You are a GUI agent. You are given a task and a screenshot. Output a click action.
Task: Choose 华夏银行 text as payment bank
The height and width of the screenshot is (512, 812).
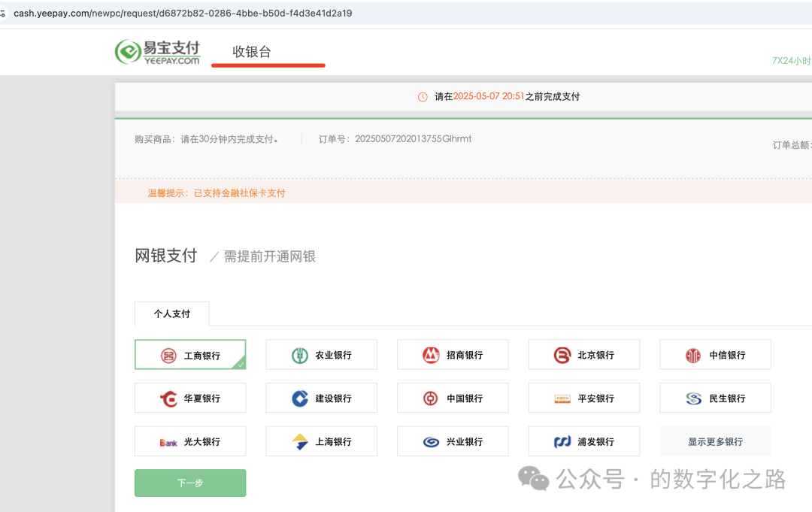click(202, 398)
